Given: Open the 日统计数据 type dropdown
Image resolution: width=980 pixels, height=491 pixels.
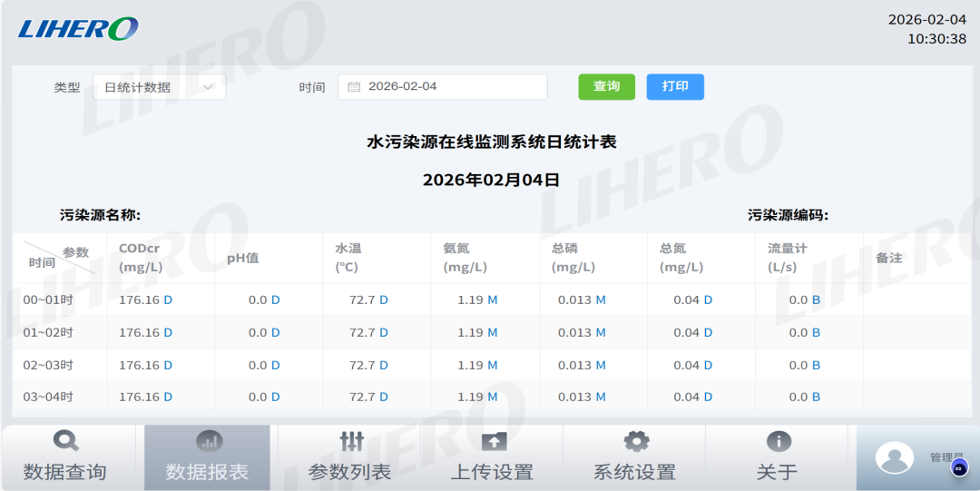Looking at the screenshot, I should pyautogui.click(x=159, y=87).
